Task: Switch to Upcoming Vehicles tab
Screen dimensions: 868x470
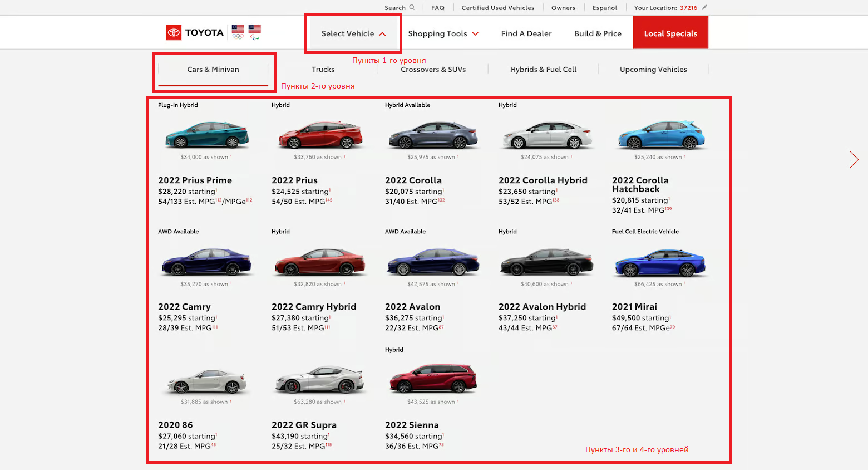Action: (653, 70)
